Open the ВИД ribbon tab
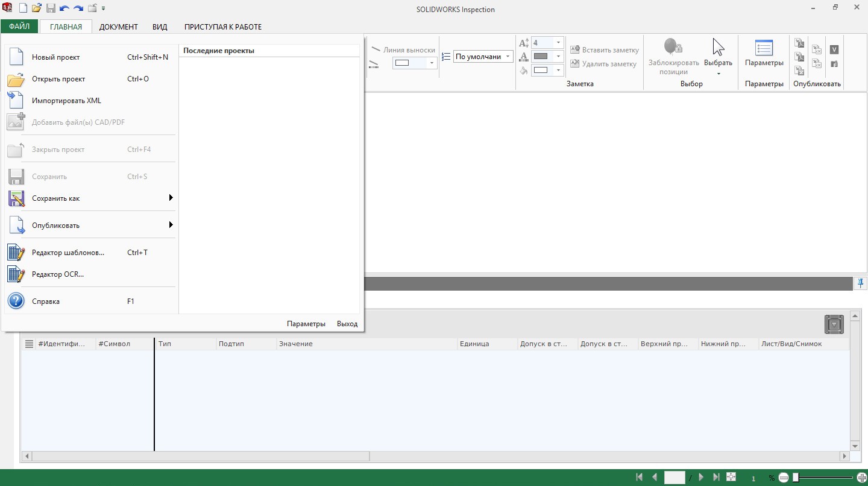868x486 pixels. [x=160, y=27]
